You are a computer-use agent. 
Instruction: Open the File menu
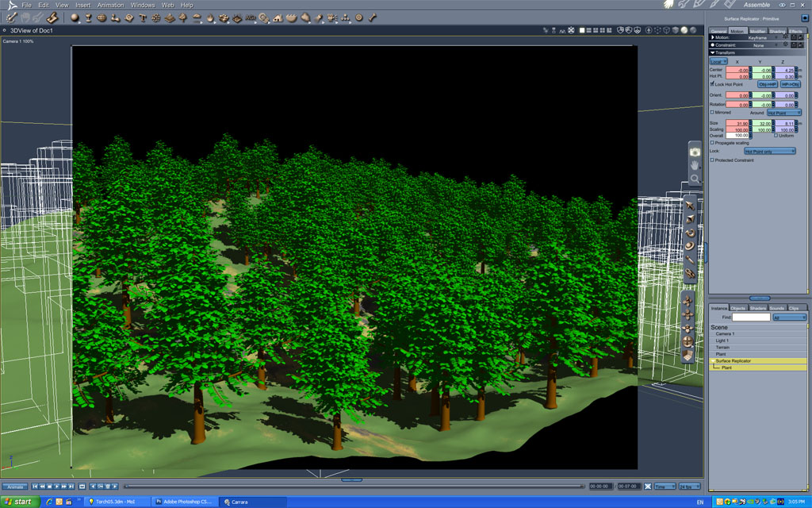(26, 5)
